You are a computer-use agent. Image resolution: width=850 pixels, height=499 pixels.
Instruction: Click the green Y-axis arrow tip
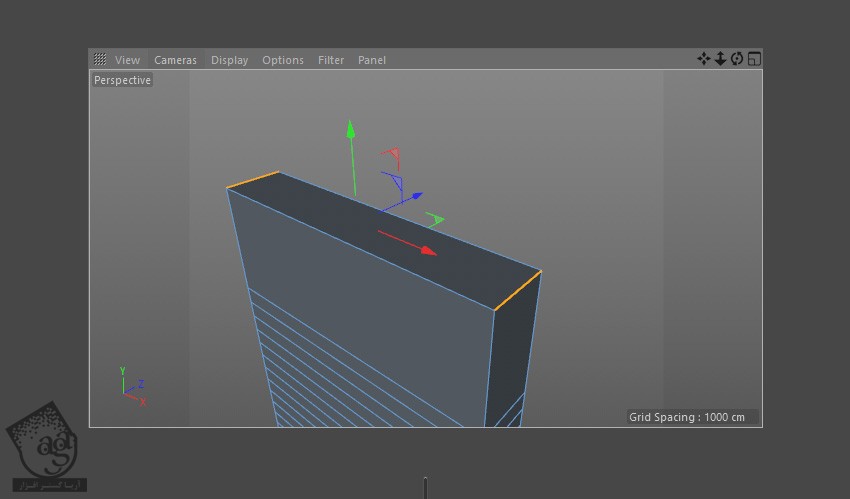[350, 128]
